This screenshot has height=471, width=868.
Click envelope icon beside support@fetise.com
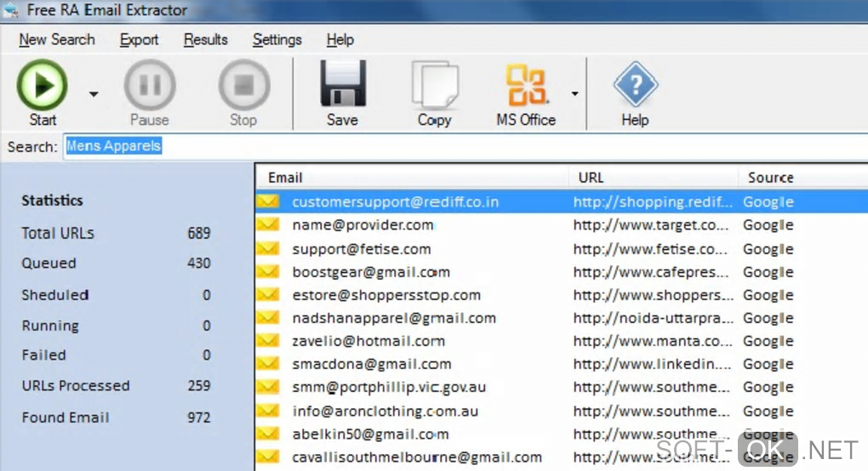click(x=268, y=249)
